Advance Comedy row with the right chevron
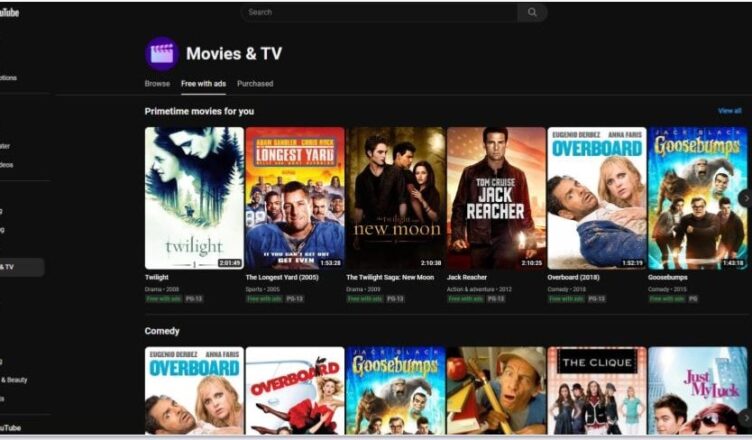The image size is (752, 440). tap(746, 417)
